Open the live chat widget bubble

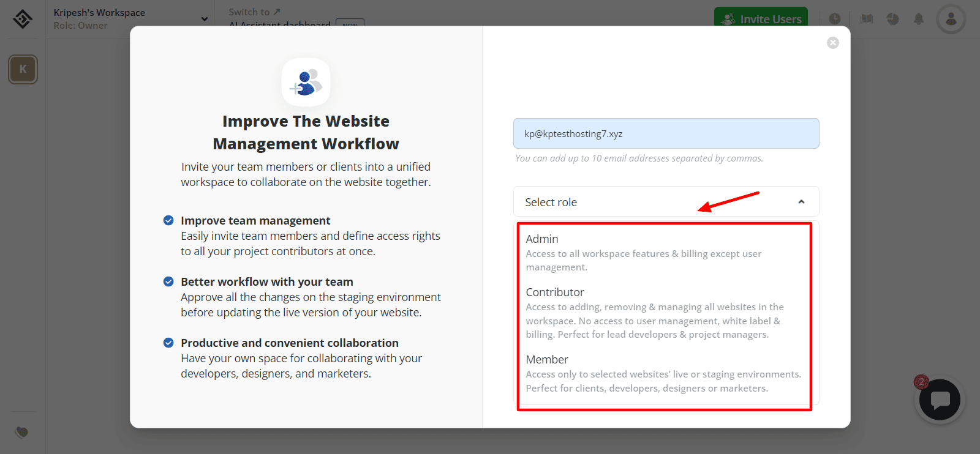[940, 400]
